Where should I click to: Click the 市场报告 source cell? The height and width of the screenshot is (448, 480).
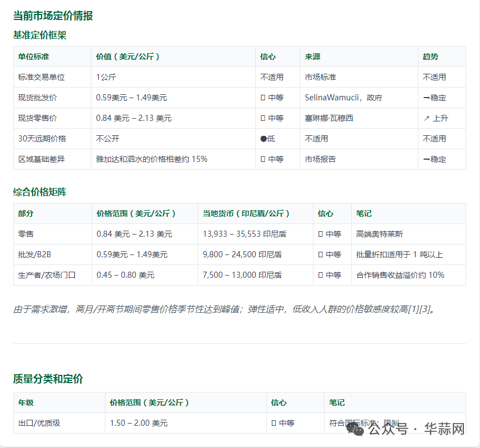click(320, 159)
